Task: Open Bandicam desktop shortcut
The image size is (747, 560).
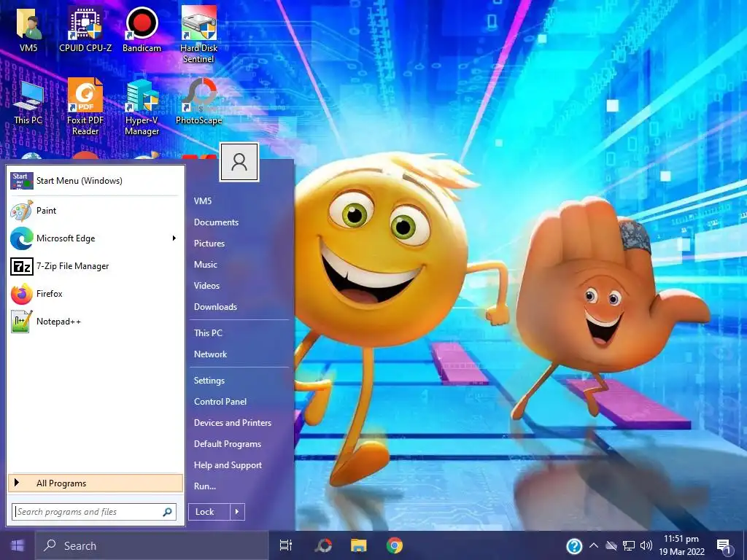Action: [142, 28]
